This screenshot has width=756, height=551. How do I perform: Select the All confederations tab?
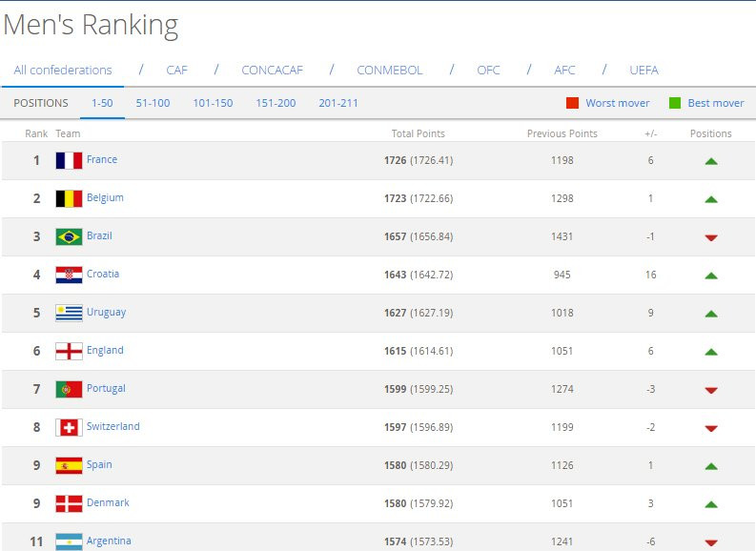[63, 70]
